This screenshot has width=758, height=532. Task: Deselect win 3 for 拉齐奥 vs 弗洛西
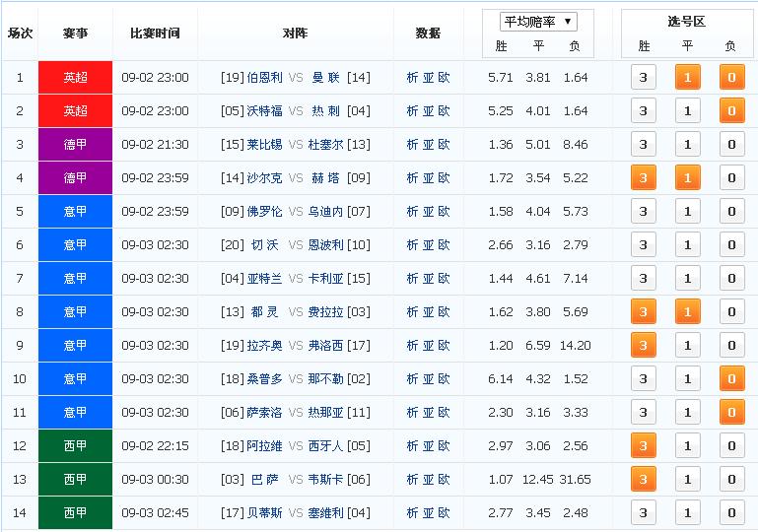pyautogui.click(x=644, y=346)
